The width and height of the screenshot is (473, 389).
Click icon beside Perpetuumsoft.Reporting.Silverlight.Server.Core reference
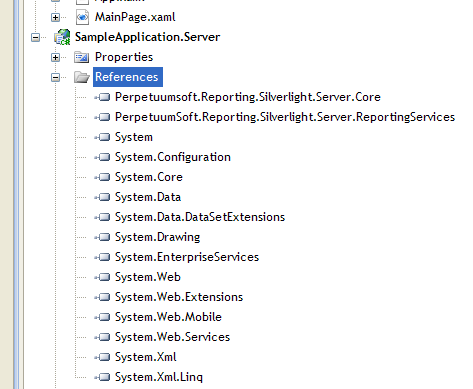pos(102,97)
